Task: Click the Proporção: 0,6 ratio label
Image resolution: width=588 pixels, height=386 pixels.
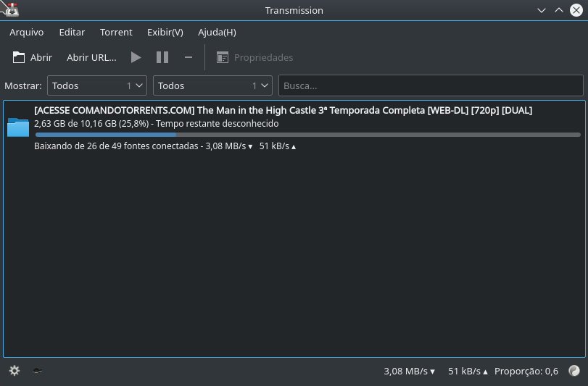Action: (526, 371)
